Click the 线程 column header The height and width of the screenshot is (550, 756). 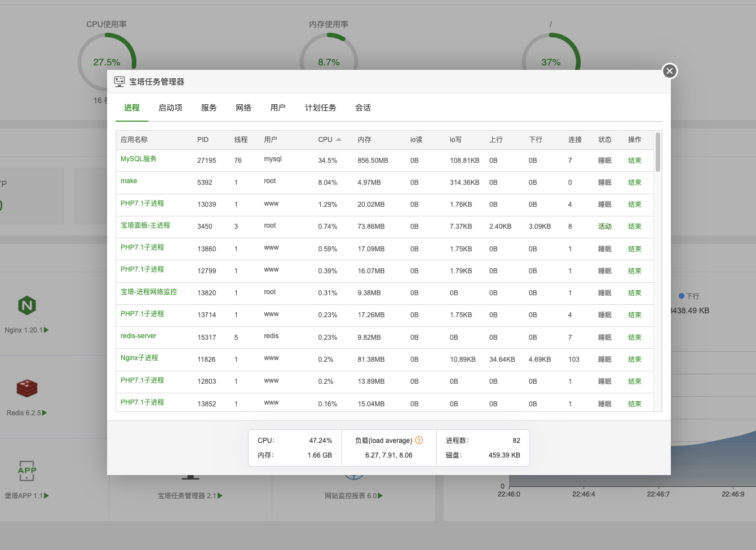point(241,140)
